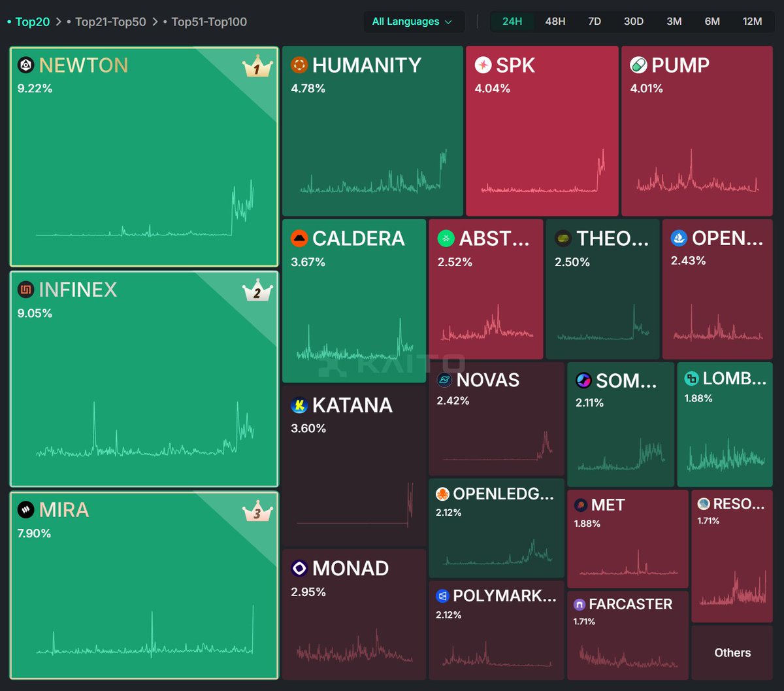
Task: Open the Others tile
Action: click(732, 652)
